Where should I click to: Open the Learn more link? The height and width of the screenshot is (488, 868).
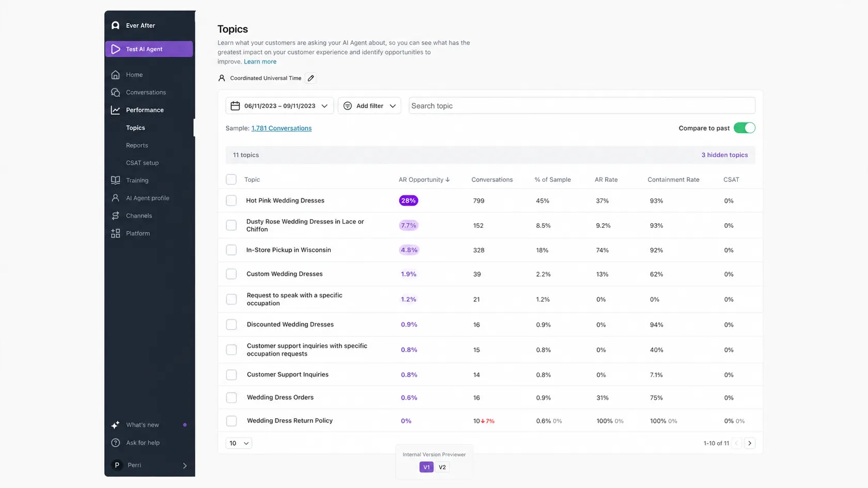coord(260,61)
